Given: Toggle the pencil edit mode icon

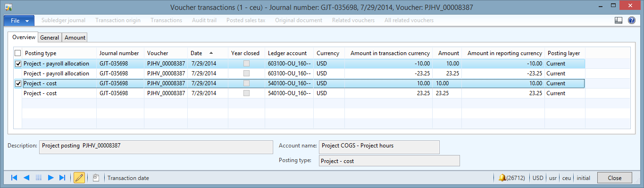Looking at the screenshot, I should point(79,178).
